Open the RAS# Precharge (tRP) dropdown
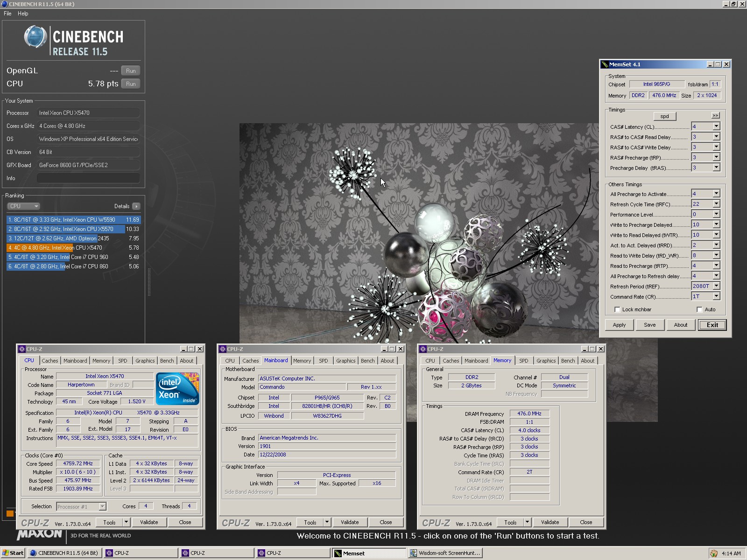Screen dimensions: 747x560 click(716, 157)
